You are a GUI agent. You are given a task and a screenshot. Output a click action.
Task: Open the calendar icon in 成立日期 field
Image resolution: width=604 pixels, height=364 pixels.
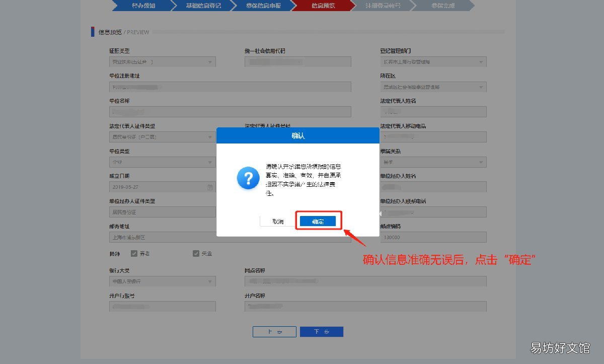210,187
